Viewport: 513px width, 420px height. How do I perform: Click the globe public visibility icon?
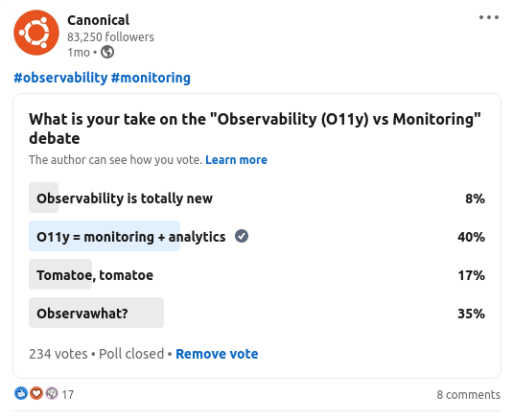pos(107,52)
